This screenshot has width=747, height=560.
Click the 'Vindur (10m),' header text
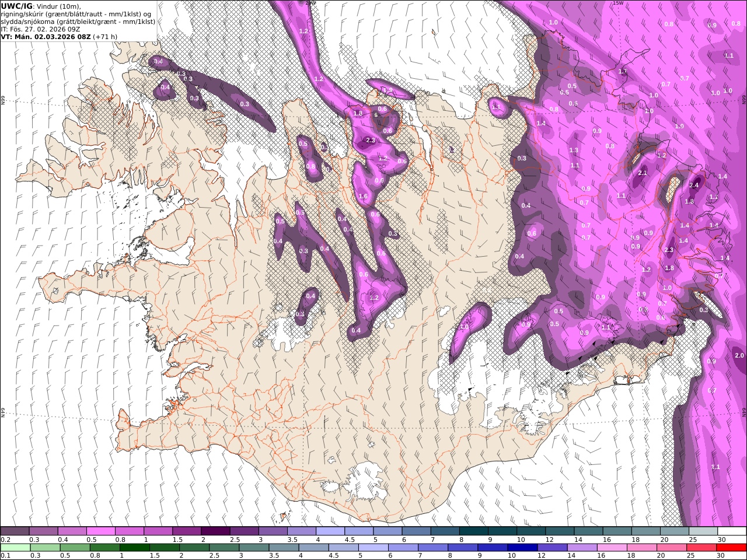click(x=59, y=6)
